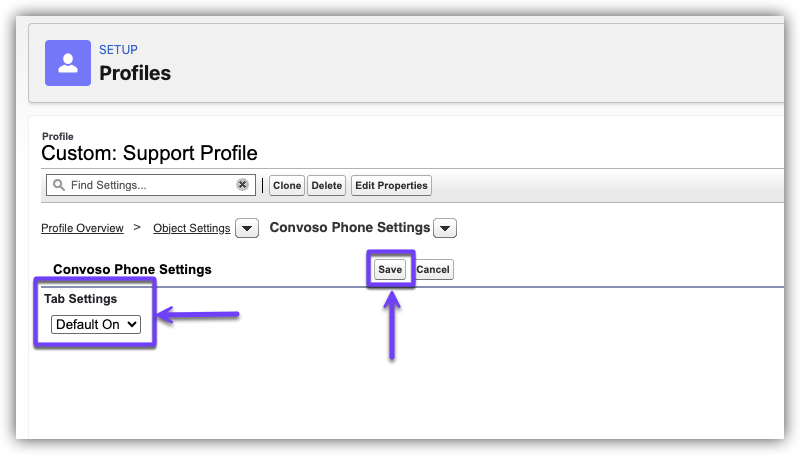The width and height of the screenshot is (800, 455).
Task: Click the purple Profiles user icon
Action: point(68,64)
